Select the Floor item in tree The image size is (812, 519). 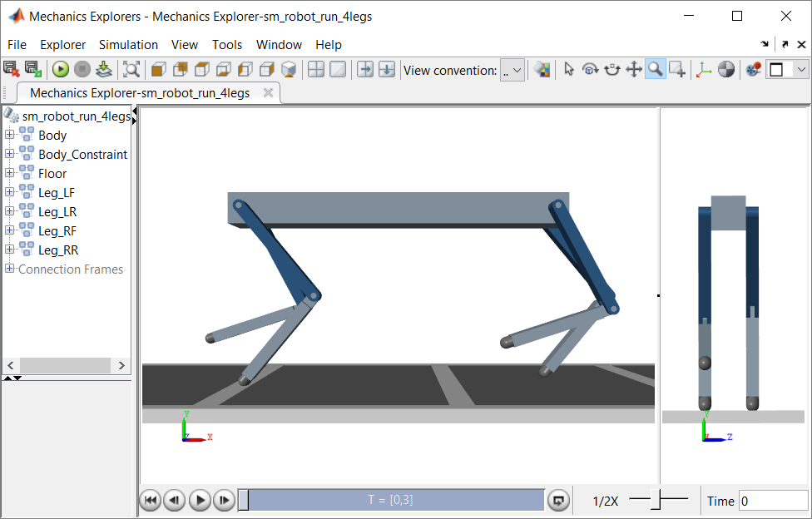(x=52, y=174)
